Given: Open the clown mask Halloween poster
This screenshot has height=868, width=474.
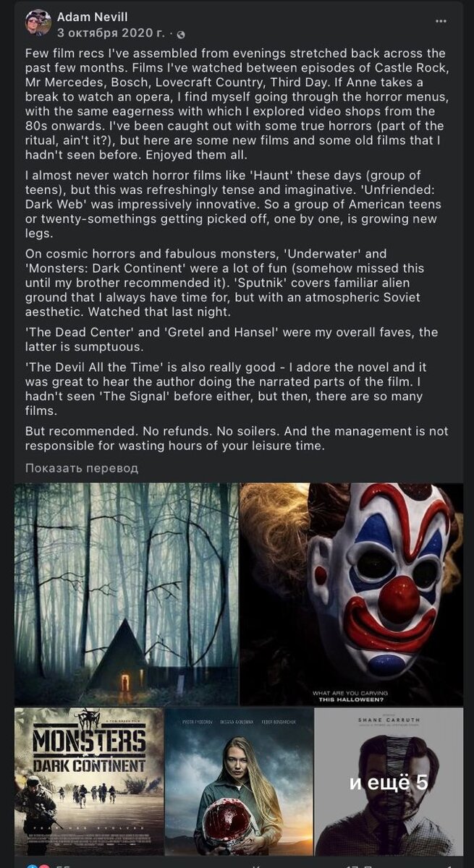Looking at the screenshot, I should click(x=352, y=594).
